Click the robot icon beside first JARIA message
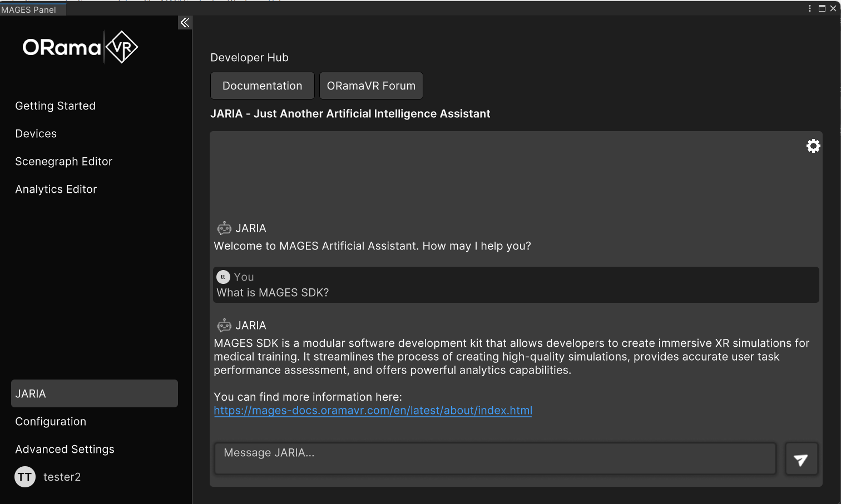Screen dimensions: 841x504 point(224,228)
